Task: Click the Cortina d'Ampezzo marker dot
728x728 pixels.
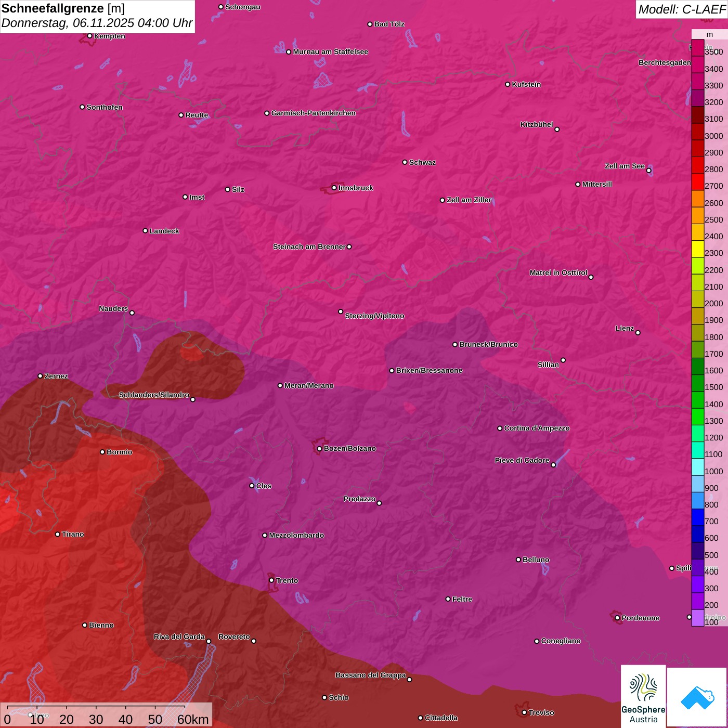Action: click(500, 428)
